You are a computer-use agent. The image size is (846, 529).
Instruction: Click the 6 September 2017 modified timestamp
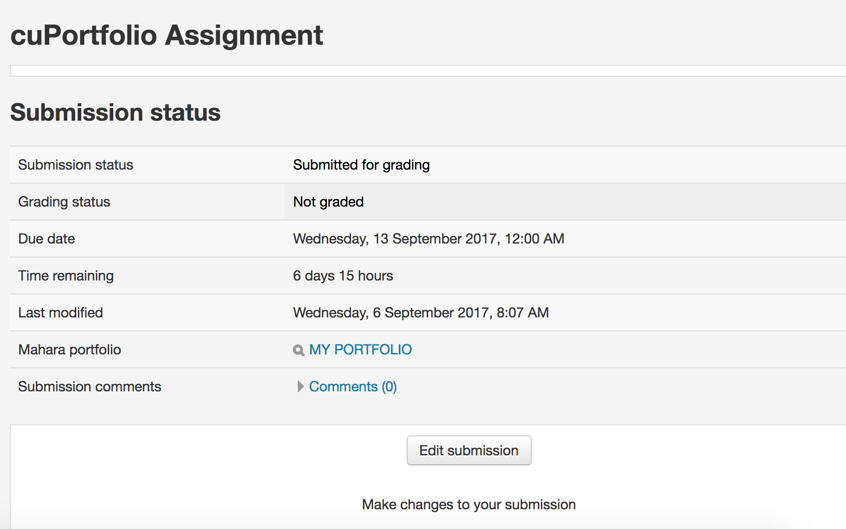tap(420, 313)
